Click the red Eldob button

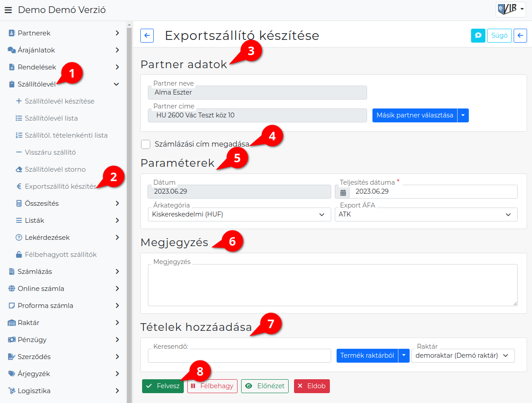click(312, 386)
